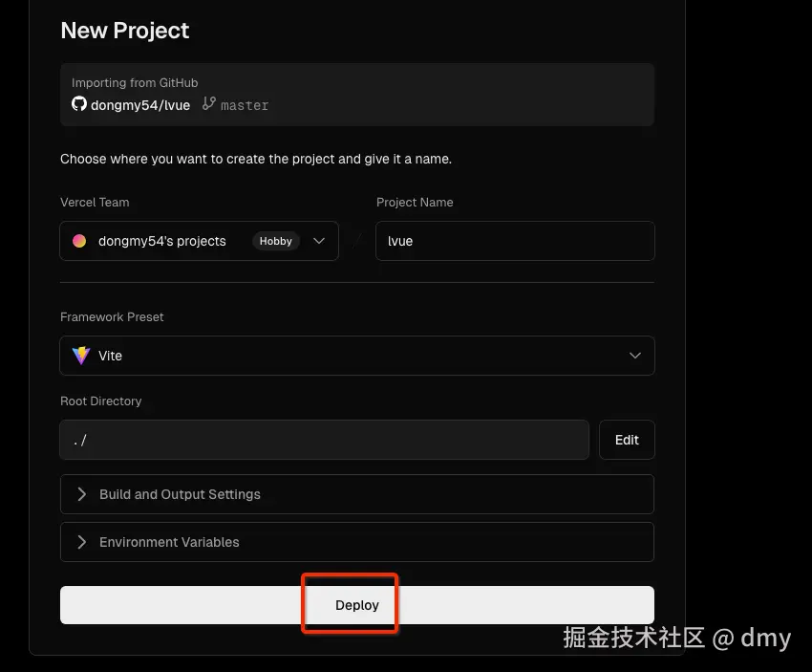Click the Importing from GitHub label
812x672 pixels.
[x=135, y=83]
